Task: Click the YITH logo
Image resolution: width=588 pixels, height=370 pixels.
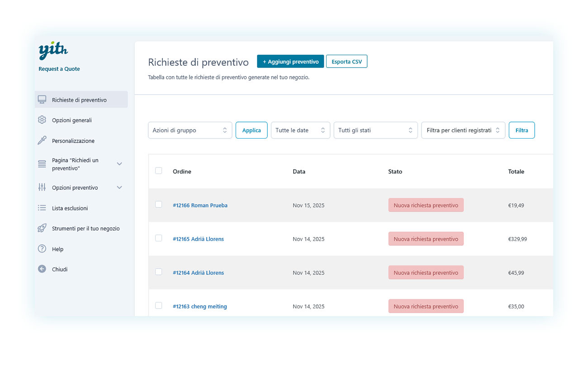Action: pos(53,51)
